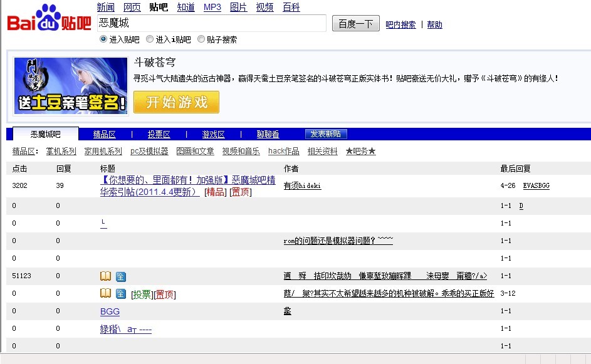
Task: Open the 吧内搜索 link
Action: point(400,24)
